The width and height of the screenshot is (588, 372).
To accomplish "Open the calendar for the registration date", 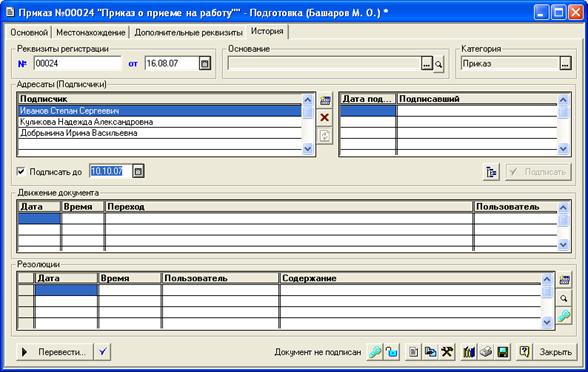I will click(205, 63).
